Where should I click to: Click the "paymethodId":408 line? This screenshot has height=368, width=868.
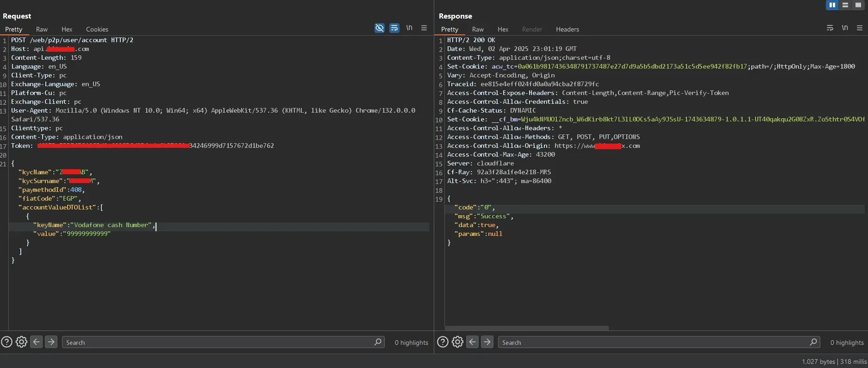tap(52, 190)
